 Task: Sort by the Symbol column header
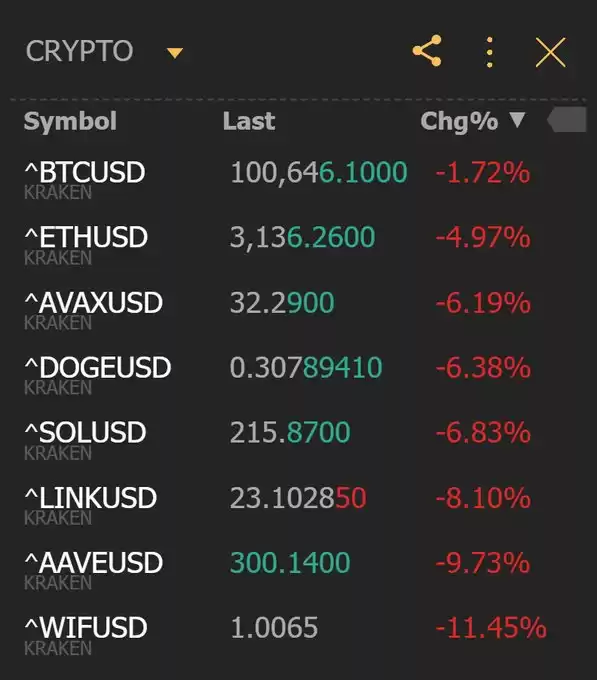[x=70, y=121]
